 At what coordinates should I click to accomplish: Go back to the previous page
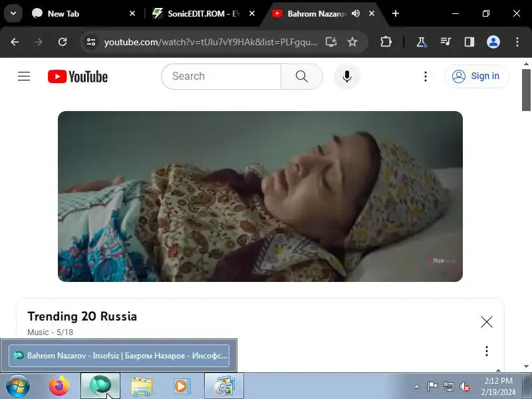click(x=15, y=42)
